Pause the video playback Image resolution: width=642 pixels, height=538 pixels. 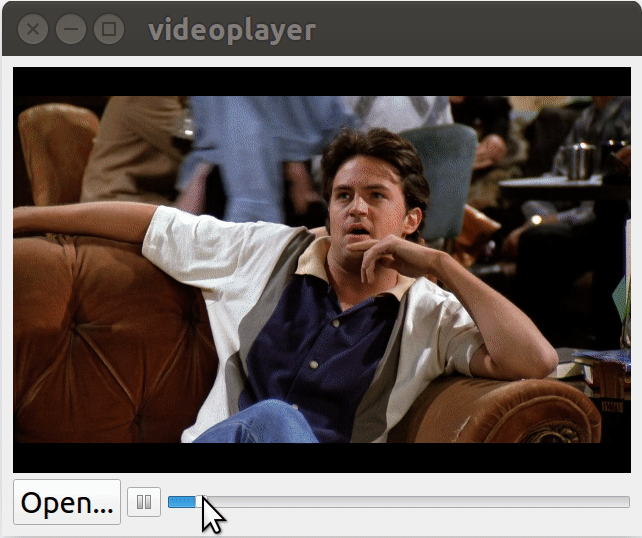144,502
